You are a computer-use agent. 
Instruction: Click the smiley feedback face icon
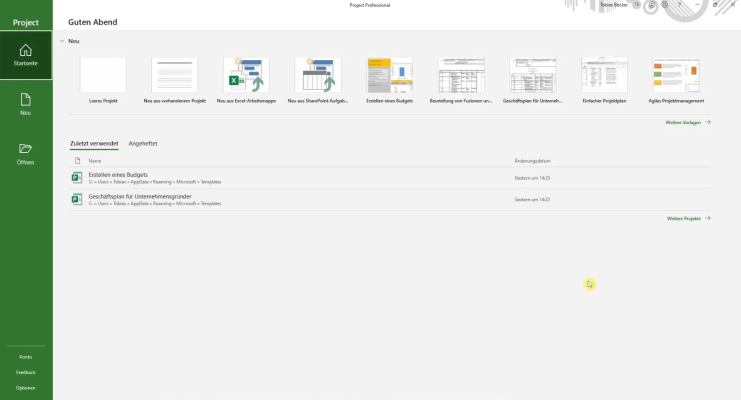click(x=652, y=5)
